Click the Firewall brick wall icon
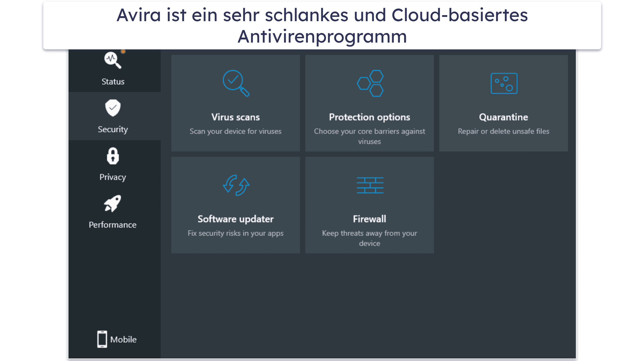 370,185
